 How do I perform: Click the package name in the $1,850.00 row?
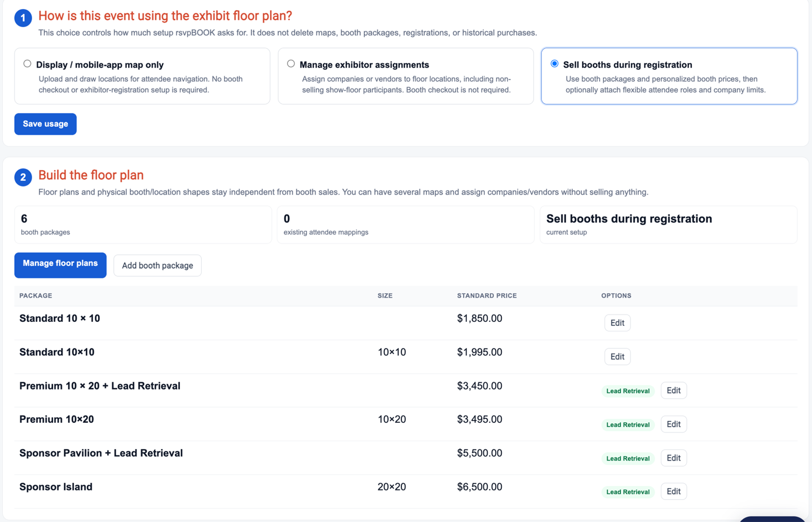(x=60, y=318)
